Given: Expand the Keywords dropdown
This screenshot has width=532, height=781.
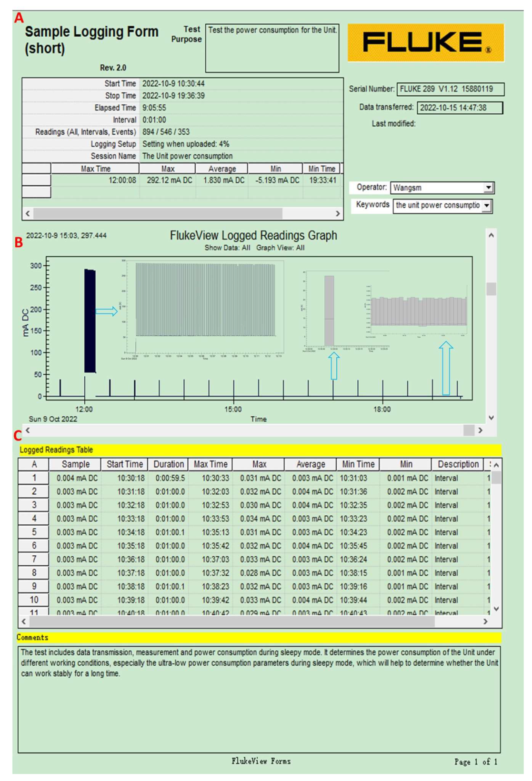Looking at the screenshot, I should pos(486,206).
